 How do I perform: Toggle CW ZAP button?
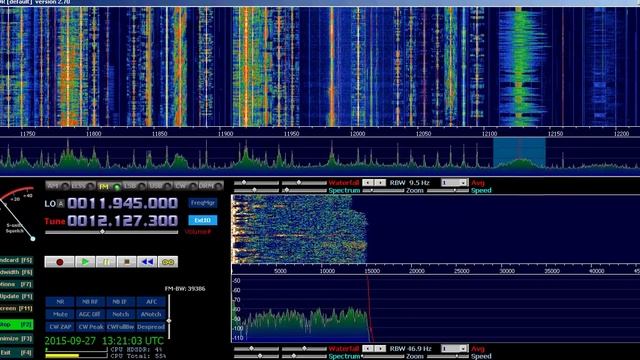point(60,327)
